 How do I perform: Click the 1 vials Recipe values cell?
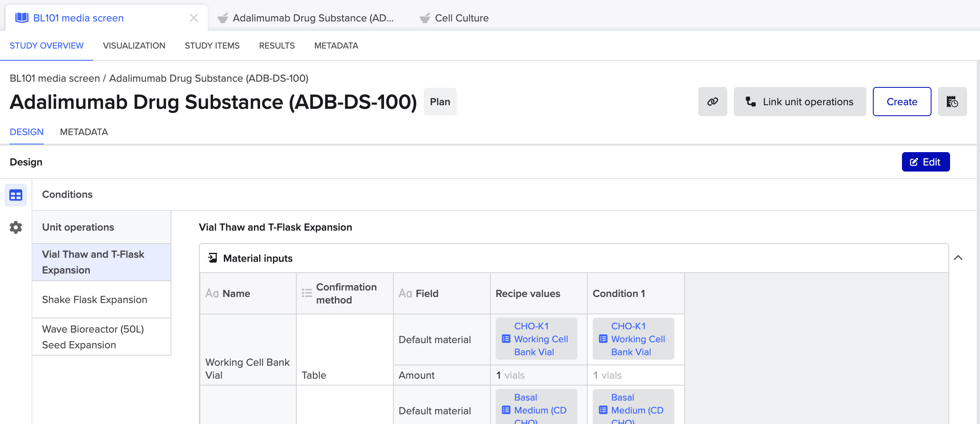(x=539, y=375)
